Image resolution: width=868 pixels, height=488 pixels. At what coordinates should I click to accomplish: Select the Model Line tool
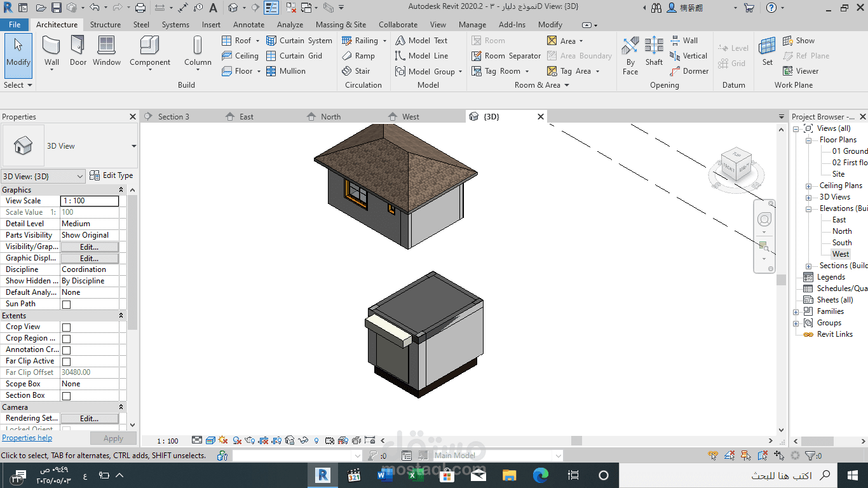click(x=421, y=56)
